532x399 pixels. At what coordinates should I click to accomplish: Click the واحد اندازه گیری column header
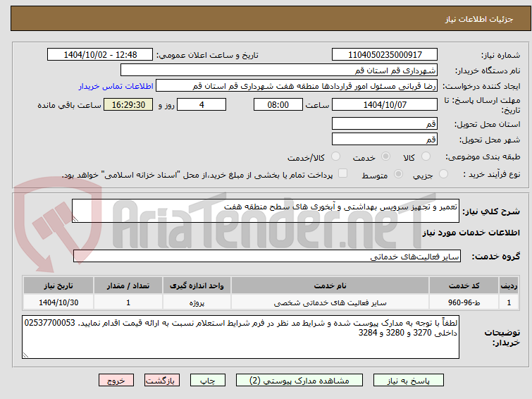click(197, 286)
